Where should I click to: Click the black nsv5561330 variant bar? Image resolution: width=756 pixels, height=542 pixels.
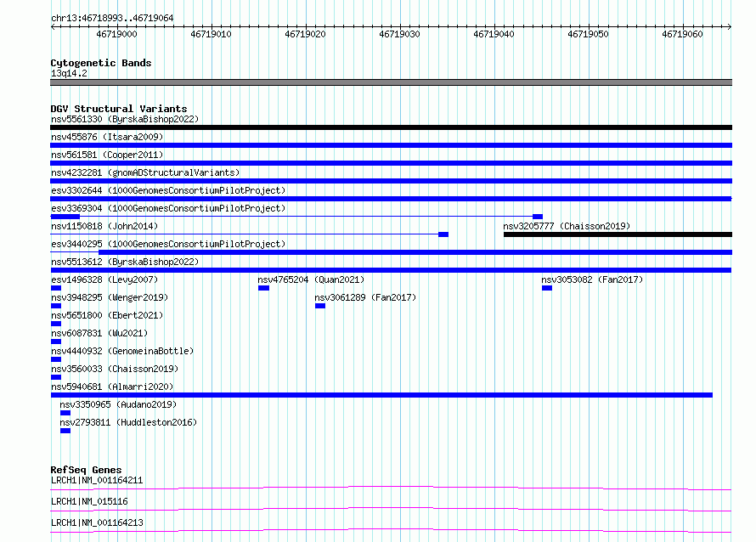click(x=391, y=127)
